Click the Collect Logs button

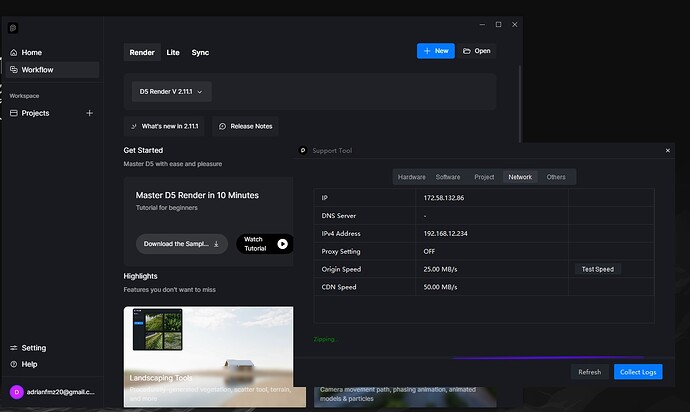click(x=638, y=372)
